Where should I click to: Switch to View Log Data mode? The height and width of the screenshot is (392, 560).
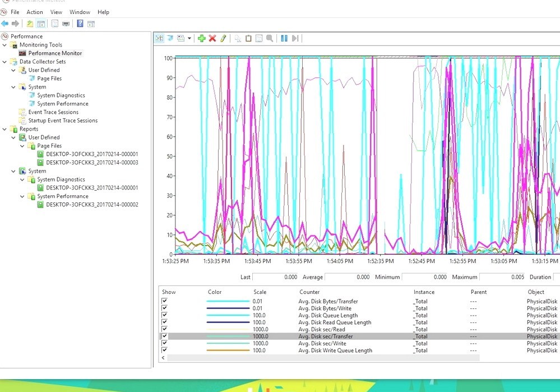pyautogui.click(x=170, y=38)
